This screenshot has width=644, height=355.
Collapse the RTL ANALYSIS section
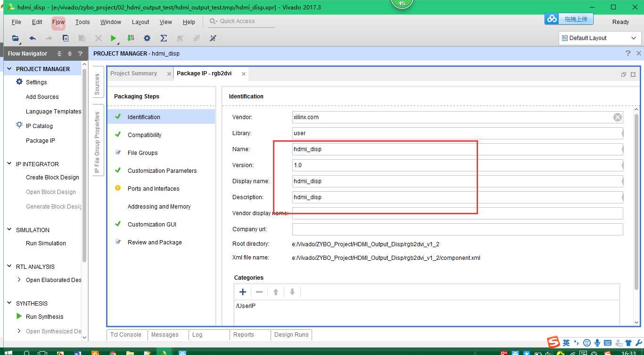(x=9, y=266)
